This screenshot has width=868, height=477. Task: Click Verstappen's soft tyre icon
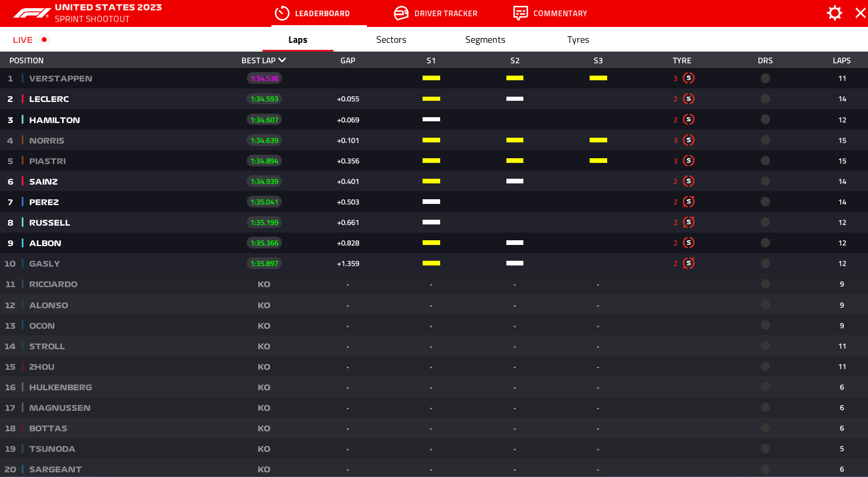[x=689, y=78]
